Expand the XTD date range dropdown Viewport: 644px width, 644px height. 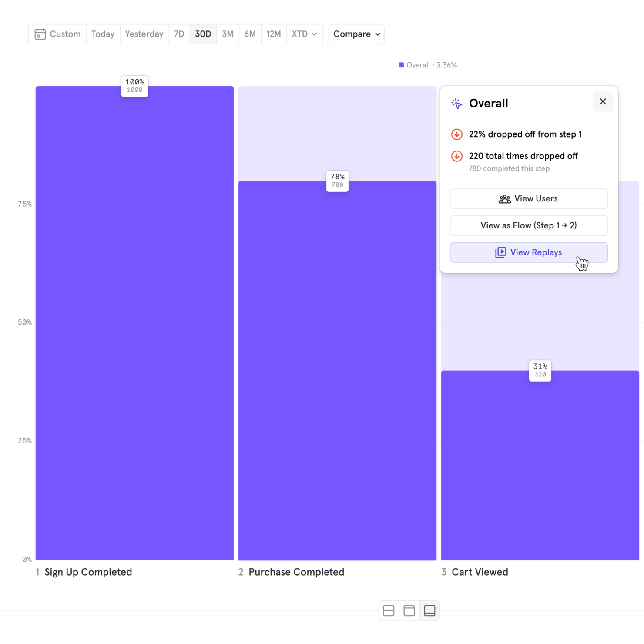(304, 34)
